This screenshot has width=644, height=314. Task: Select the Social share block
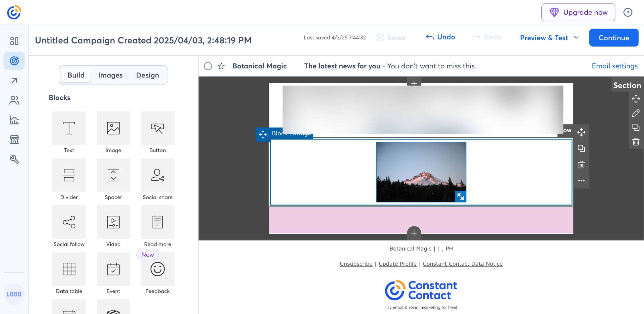click(x=157, y=179)
